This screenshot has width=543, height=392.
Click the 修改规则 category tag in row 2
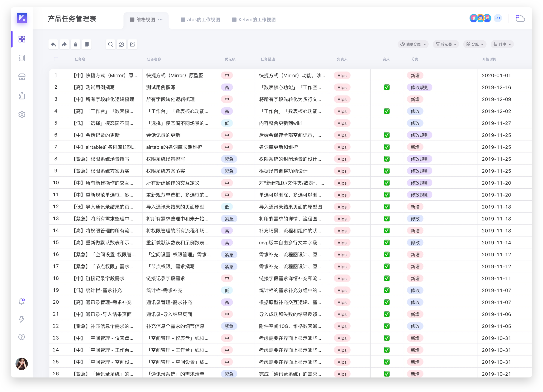(420, 88)
